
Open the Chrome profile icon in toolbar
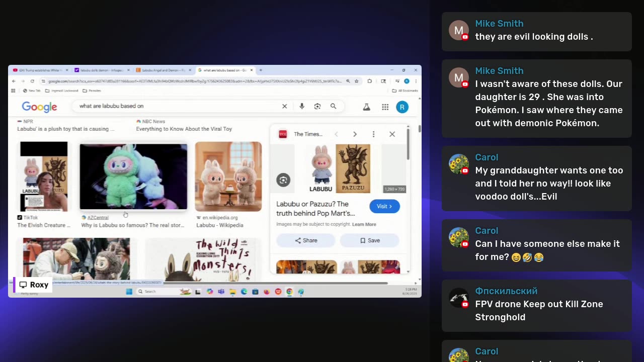(407, 81)
